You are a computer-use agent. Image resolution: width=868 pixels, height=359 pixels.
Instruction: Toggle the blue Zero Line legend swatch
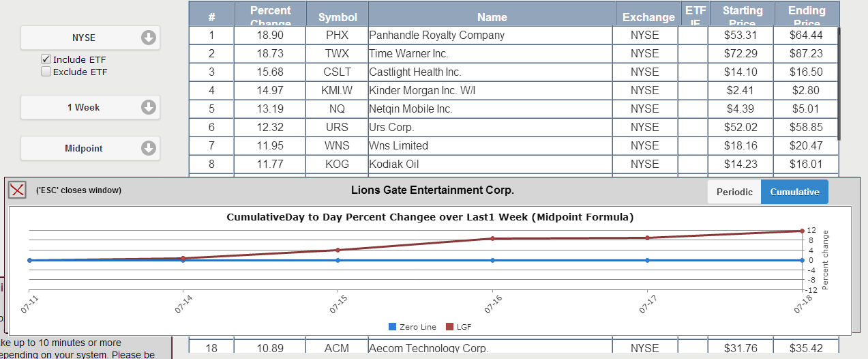(x=392, y=327)
